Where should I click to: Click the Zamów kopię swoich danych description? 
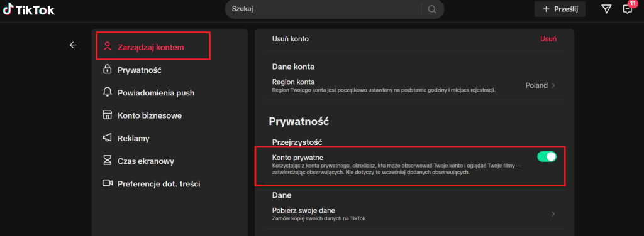[x=319, y=218]
